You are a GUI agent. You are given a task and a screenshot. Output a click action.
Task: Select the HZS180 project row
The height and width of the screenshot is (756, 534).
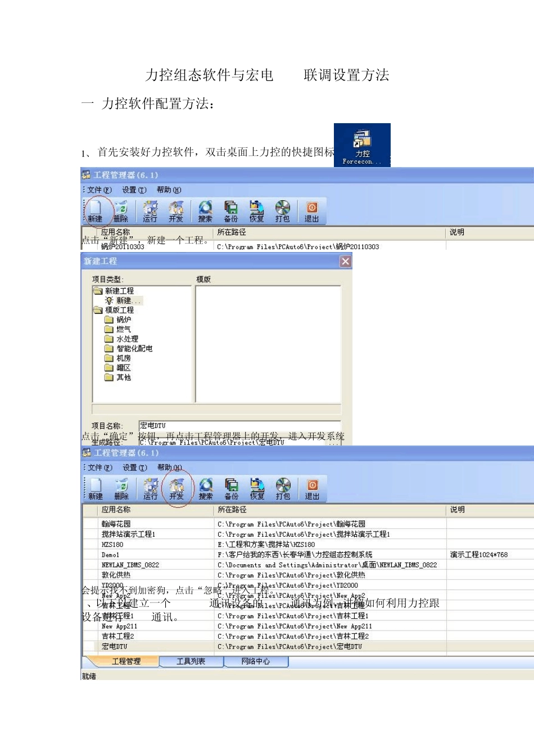point(308,544)
